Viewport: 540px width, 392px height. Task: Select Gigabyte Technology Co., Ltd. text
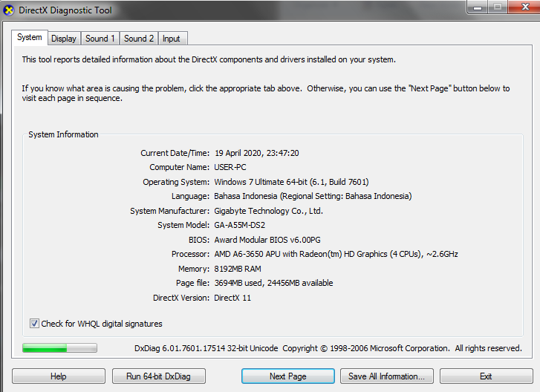[269, 211]
